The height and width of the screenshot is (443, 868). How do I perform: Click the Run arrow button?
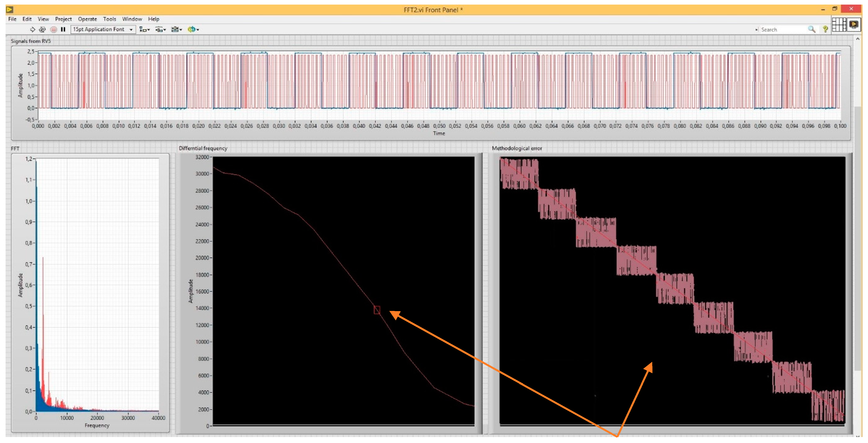[33, 30]
